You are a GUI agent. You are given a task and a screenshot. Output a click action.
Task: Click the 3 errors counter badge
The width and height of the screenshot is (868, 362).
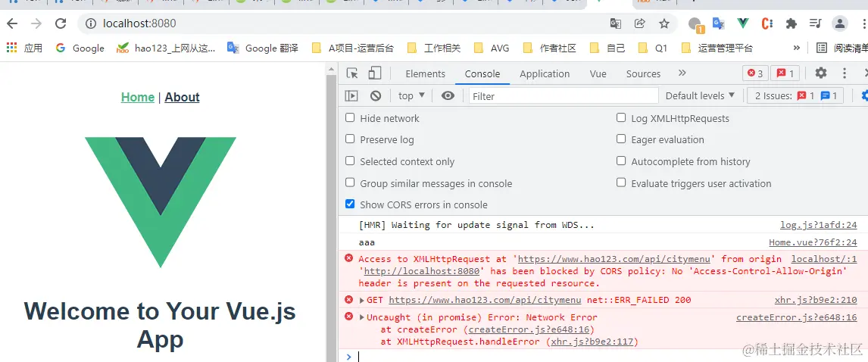(x=755, y=73)
